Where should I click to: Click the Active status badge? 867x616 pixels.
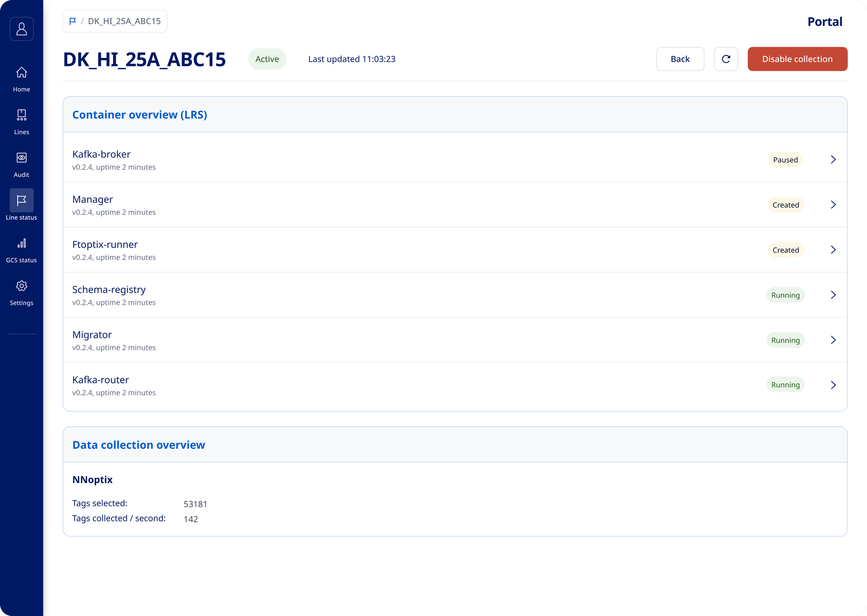267,59
